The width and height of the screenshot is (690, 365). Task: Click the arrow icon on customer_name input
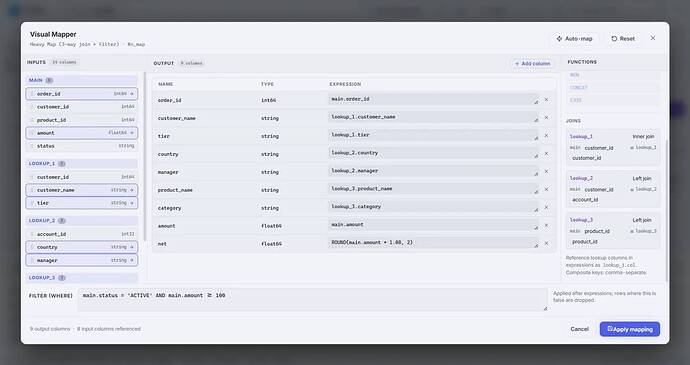[x=132, y=190]
